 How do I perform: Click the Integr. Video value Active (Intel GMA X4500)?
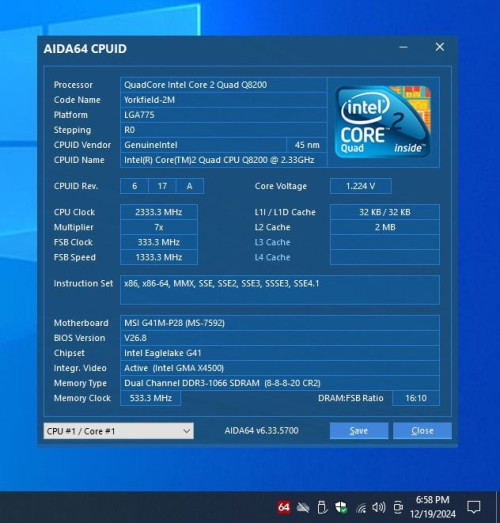tap(280, 368)
